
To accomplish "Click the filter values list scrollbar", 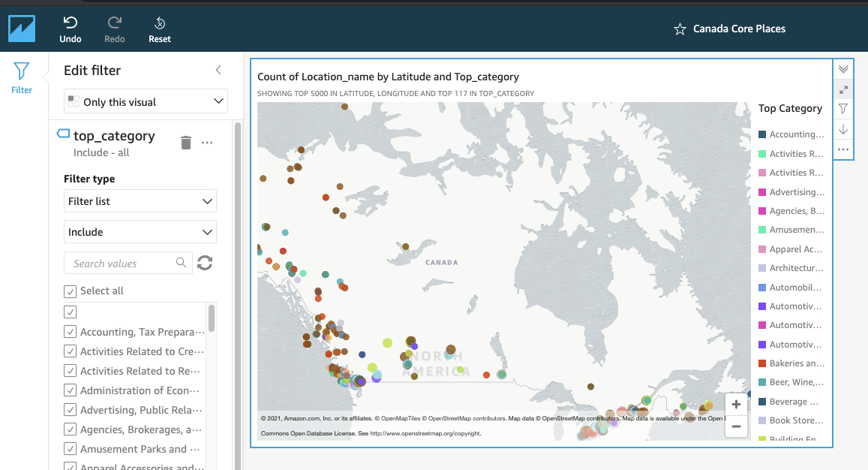I will pyautogui.click(x=212, y=318).
